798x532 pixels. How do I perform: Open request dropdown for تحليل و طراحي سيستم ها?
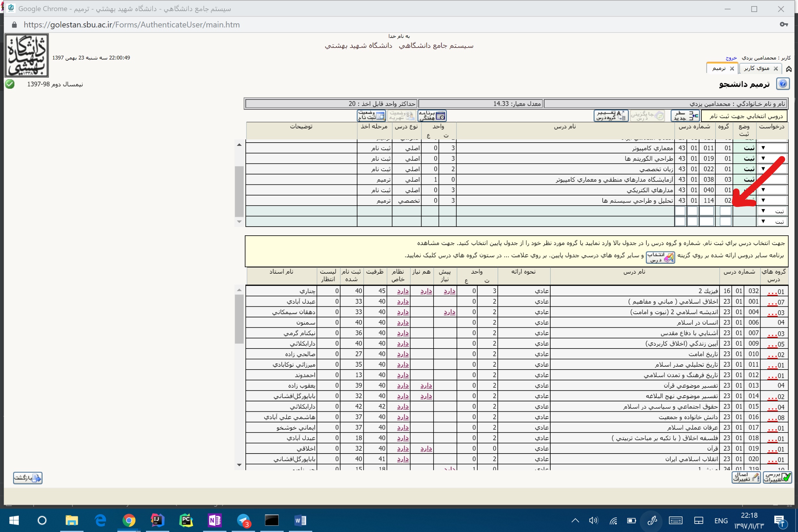pyautogui.click(x=763, y=201)
